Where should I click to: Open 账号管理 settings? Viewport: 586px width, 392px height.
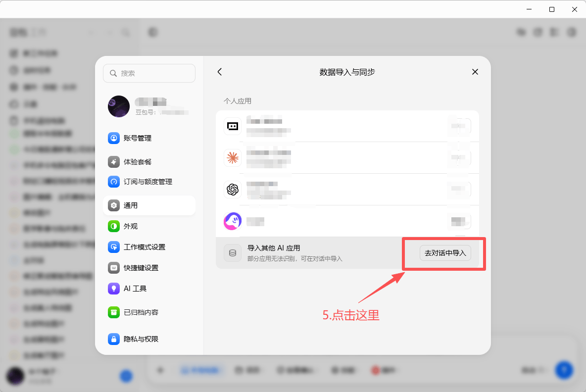click(x=149, y=138)
